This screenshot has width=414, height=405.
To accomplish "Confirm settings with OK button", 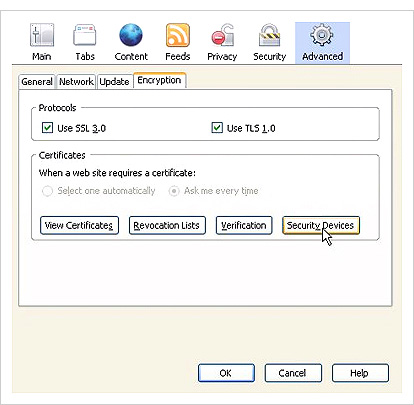I will 226,373.
